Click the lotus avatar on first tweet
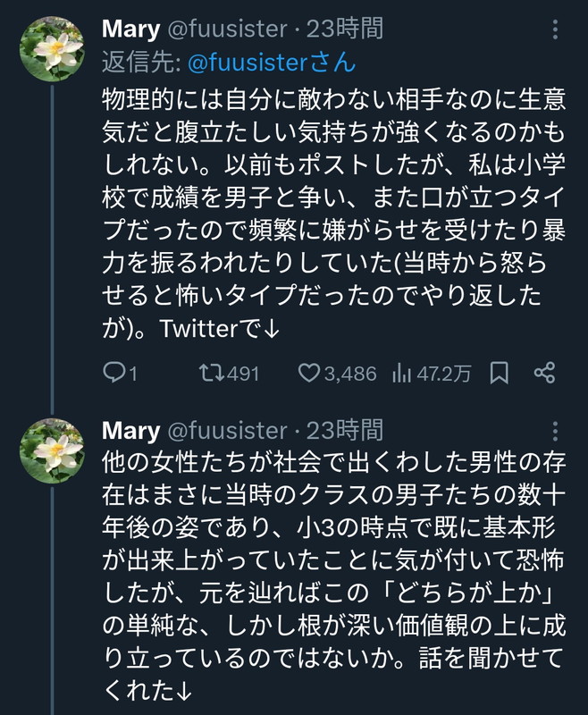This screenshot has width=588, height=715. tap(52, 50)
